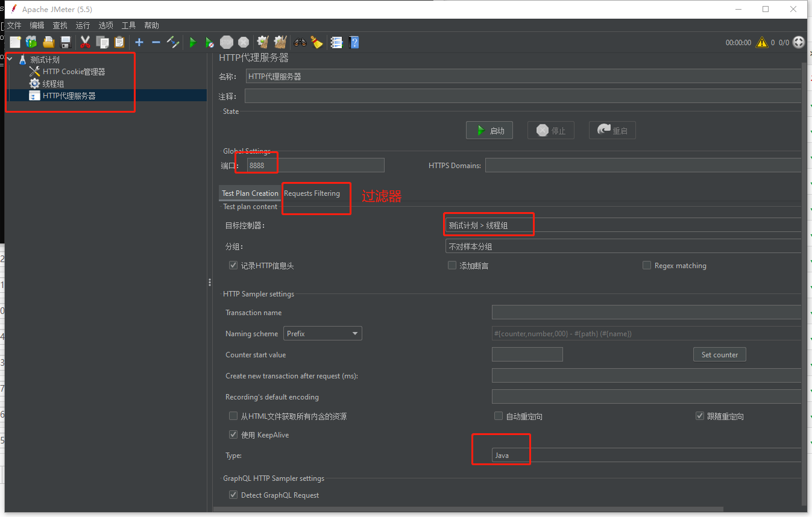Select 线程组 in the tree
This screenshot has height=517, width=812.
pos(53,84)
